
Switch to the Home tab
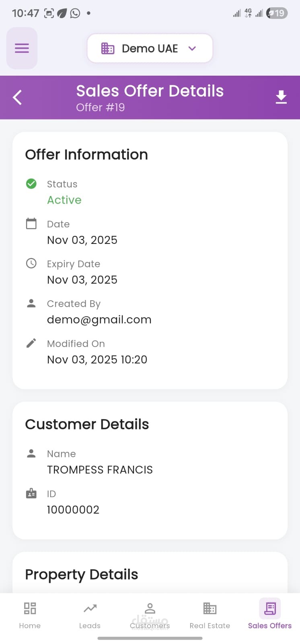click(x=30, y=615)
